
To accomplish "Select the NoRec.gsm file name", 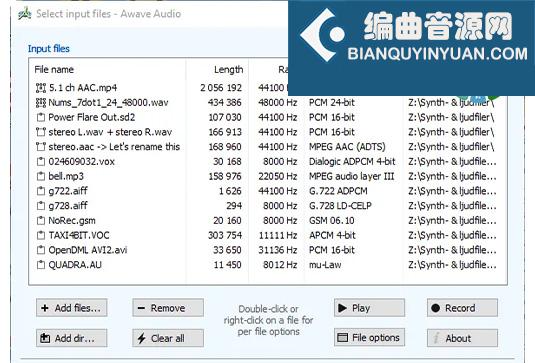I will (x=72, y=221).
